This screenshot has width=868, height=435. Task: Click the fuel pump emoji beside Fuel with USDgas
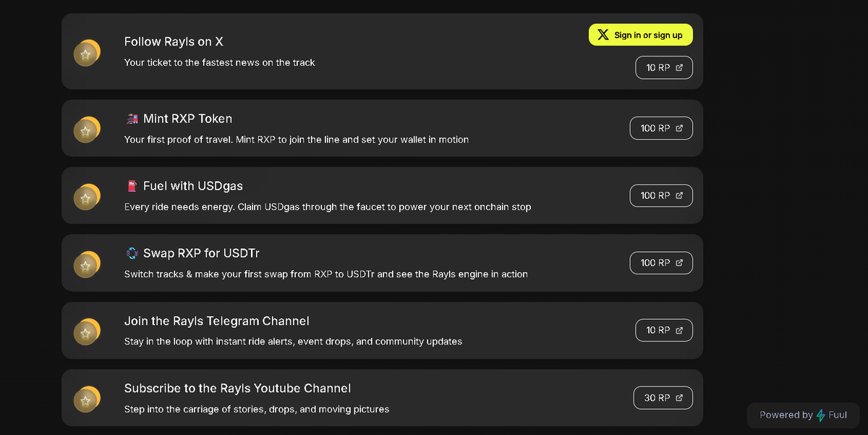point(132,186)
